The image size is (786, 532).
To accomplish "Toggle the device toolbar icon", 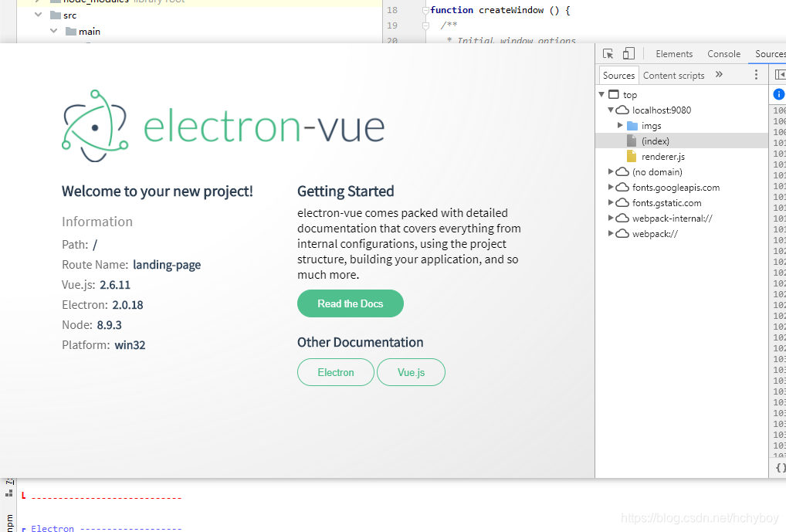I will point(628,53).
